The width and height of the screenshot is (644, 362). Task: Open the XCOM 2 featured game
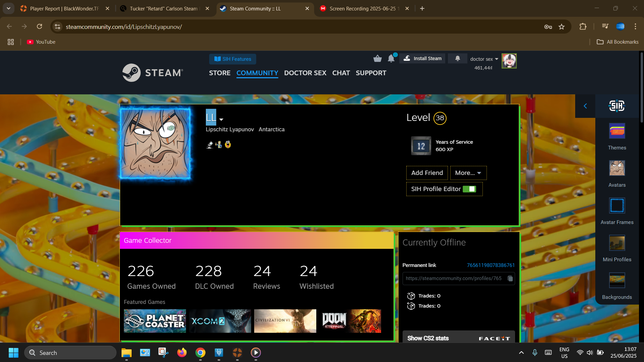click(220, 321)
